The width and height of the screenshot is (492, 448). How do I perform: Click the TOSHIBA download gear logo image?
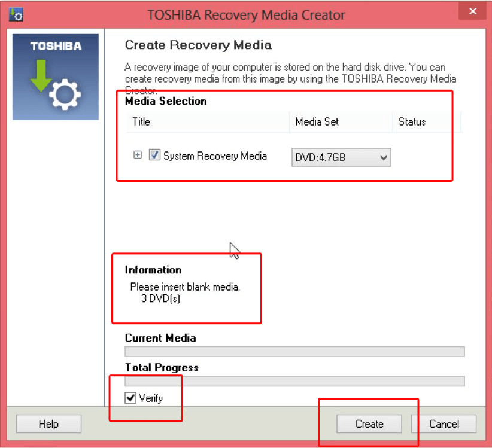click(56, 77)
